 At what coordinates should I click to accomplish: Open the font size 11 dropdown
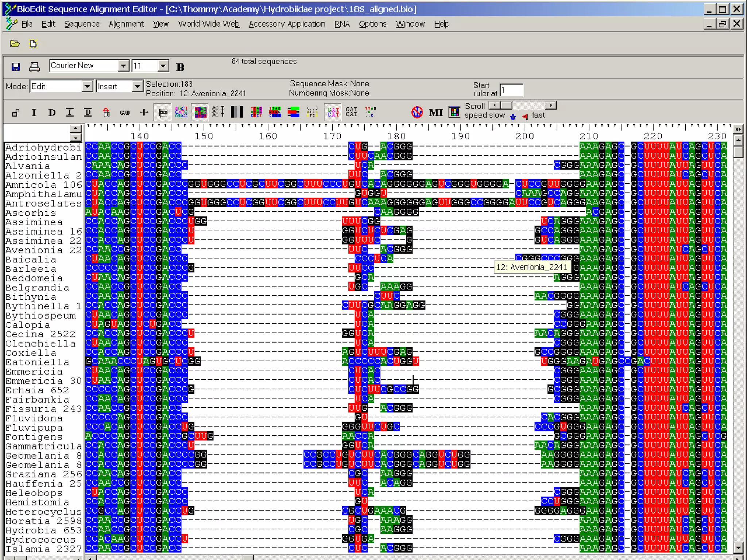pyautogui.click(x=163, y=66)
